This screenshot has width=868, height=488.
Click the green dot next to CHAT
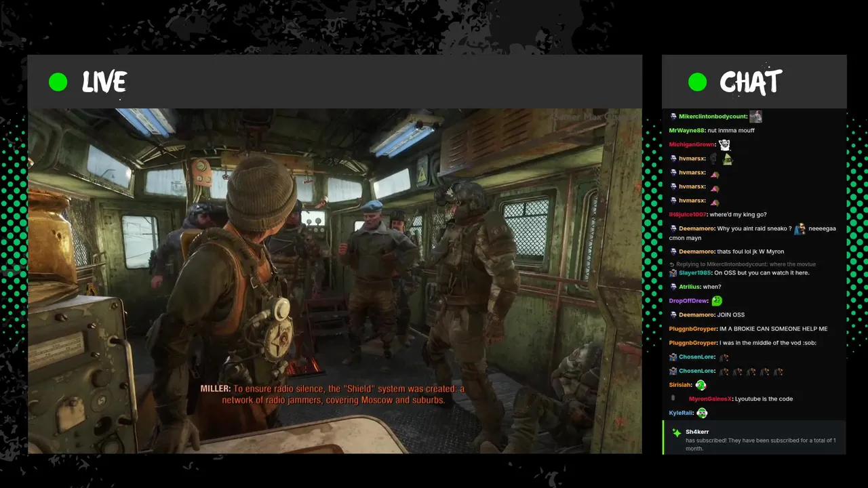click(697, 82)
